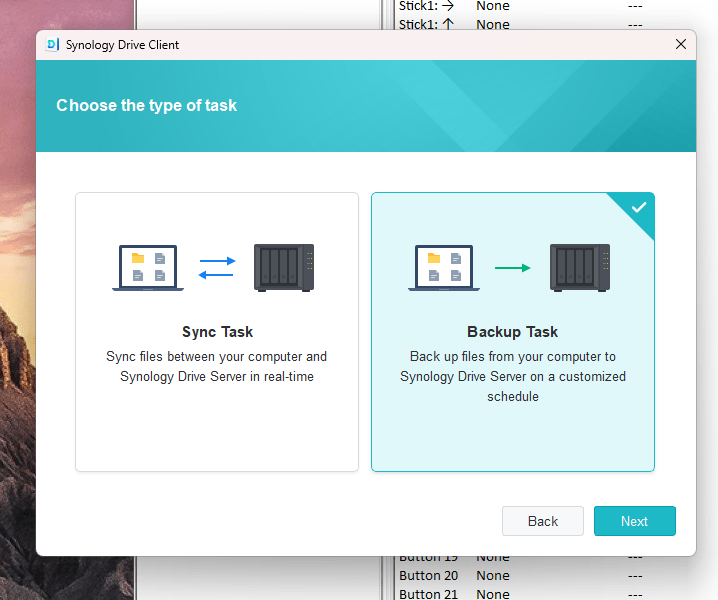Click the laptop icon in Sync Task

click(148, 268)
